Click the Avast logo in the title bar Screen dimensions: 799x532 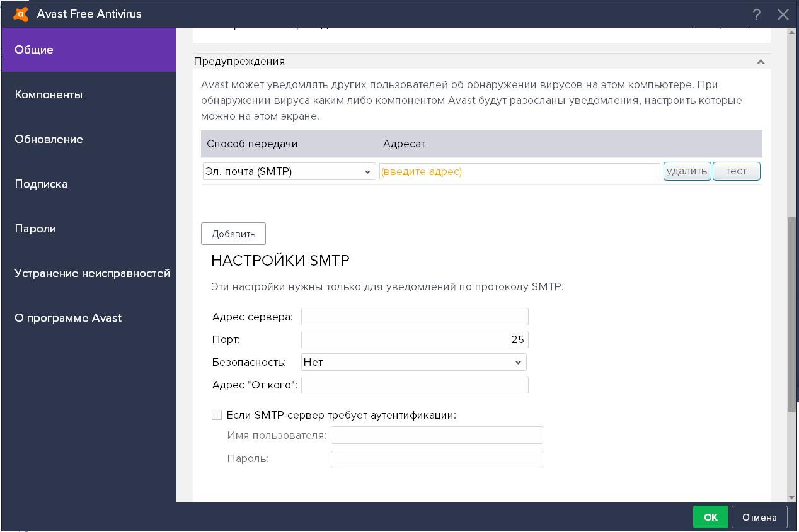21,13
